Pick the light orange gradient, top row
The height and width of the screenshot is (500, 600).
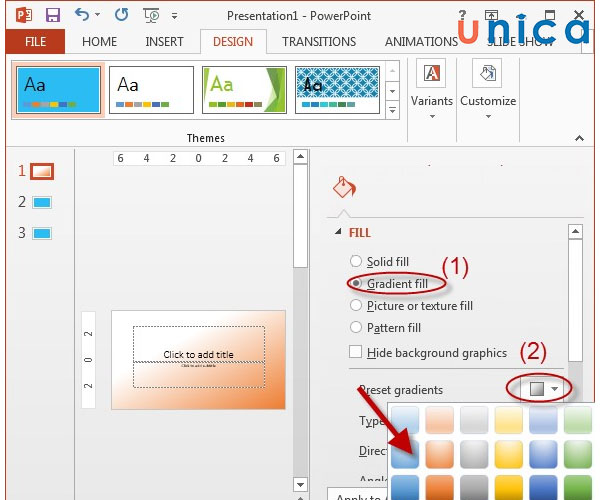click(439, 420)
